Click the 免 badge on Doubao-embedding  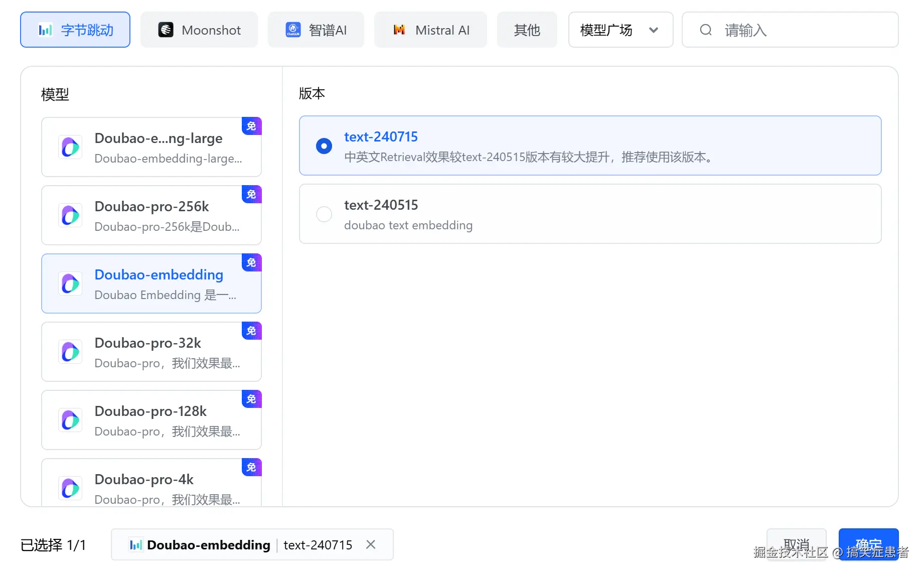(251, 262)
